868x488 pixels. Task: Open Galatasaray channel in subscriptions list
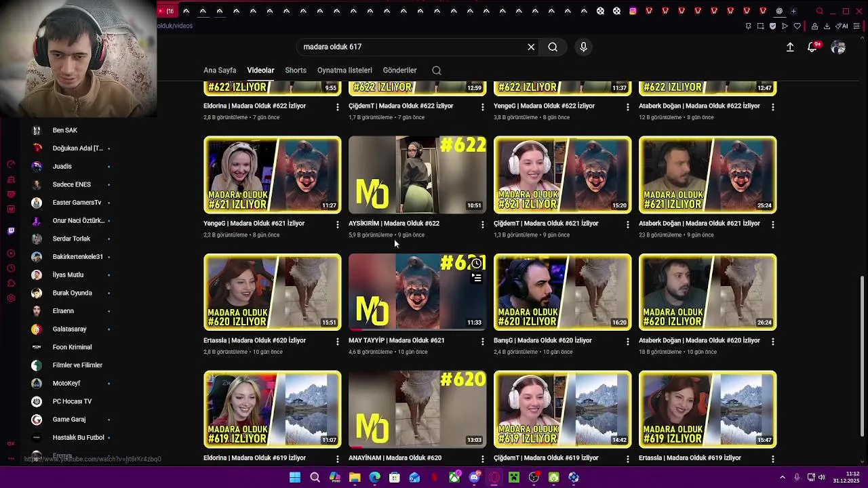[x=69, y=329]
